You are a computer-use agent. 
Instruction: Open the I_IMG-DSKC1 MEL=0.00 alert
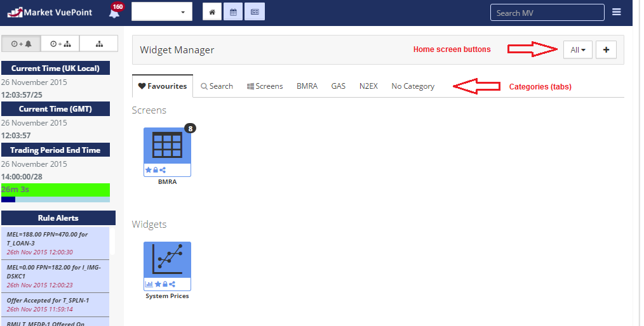(x=55, y=276)
